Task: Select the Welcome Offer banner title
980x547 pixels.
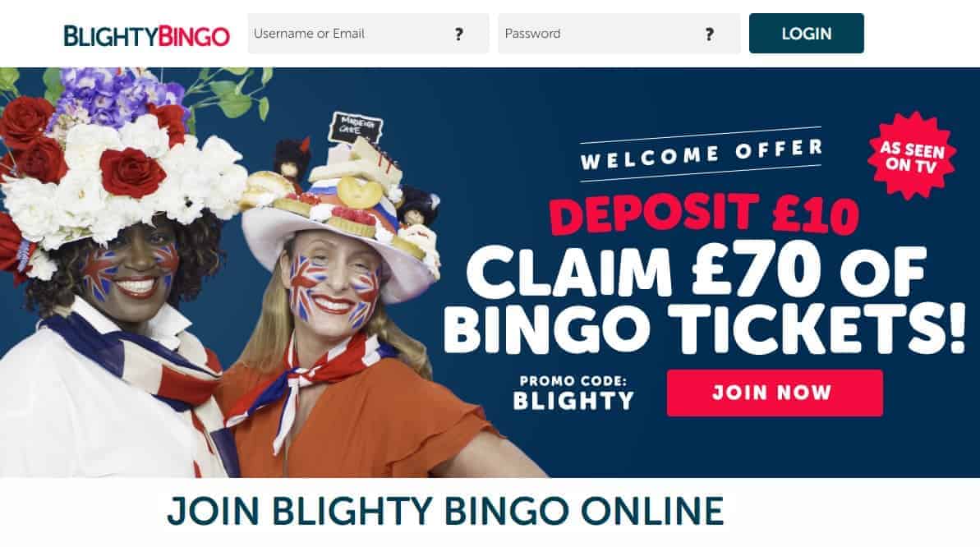Action: 702,154
